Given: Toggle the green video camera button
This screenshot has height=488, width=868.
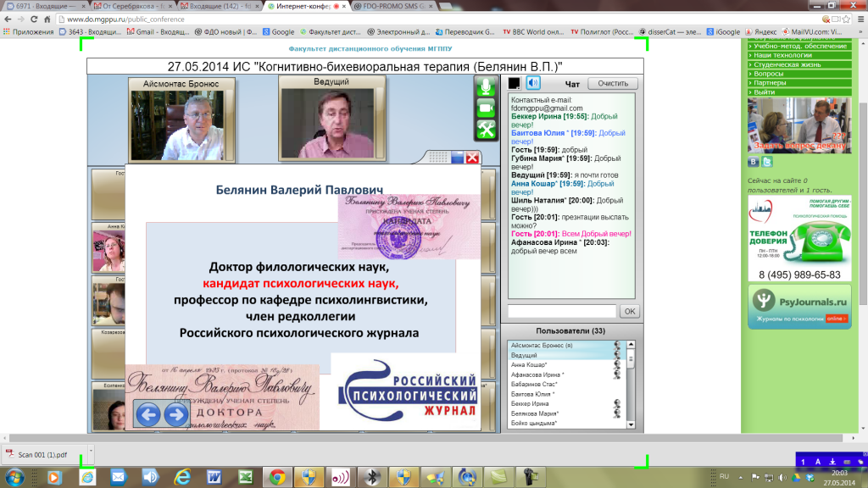Looking at the screenshot, I should [486, 108].
